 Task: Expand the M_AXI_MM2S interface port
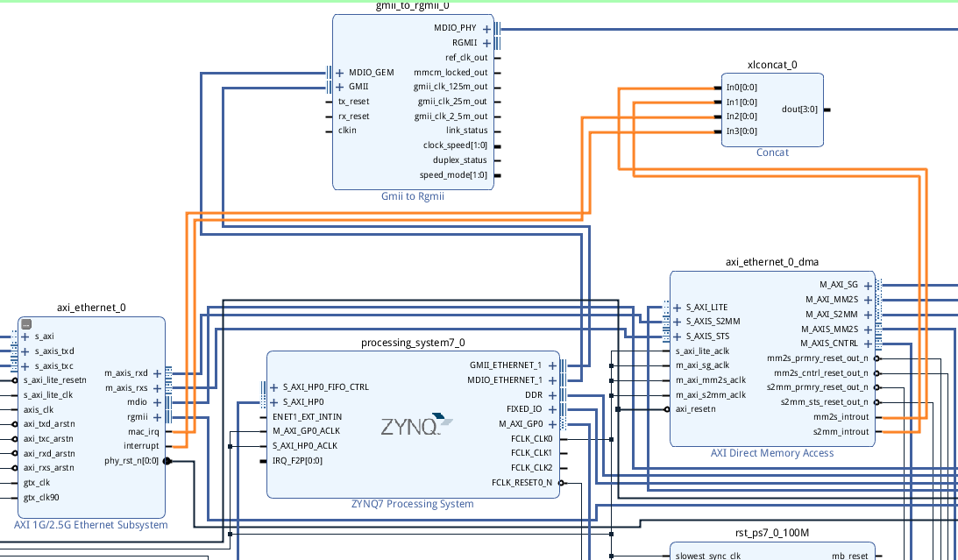tap(868, 300)
